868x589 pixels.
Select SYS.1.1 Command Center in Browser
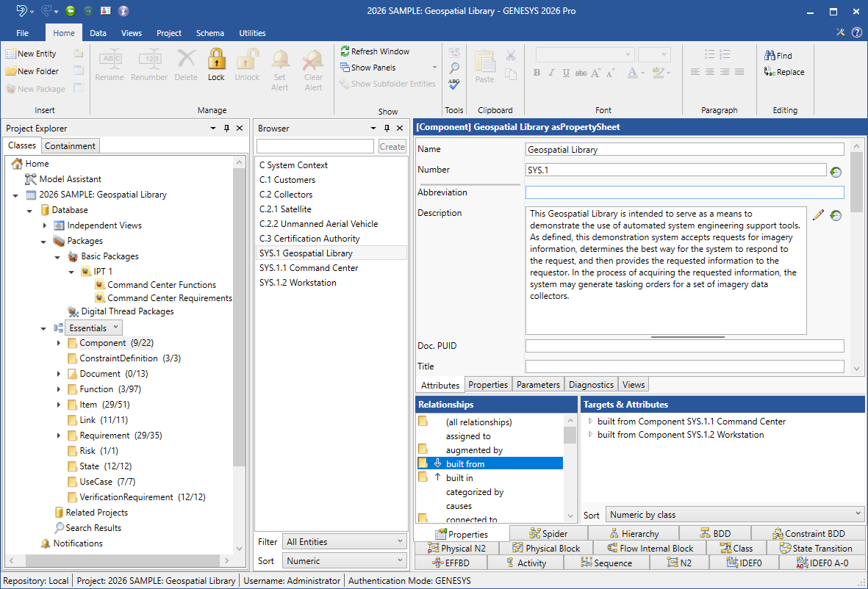[309, 268]
